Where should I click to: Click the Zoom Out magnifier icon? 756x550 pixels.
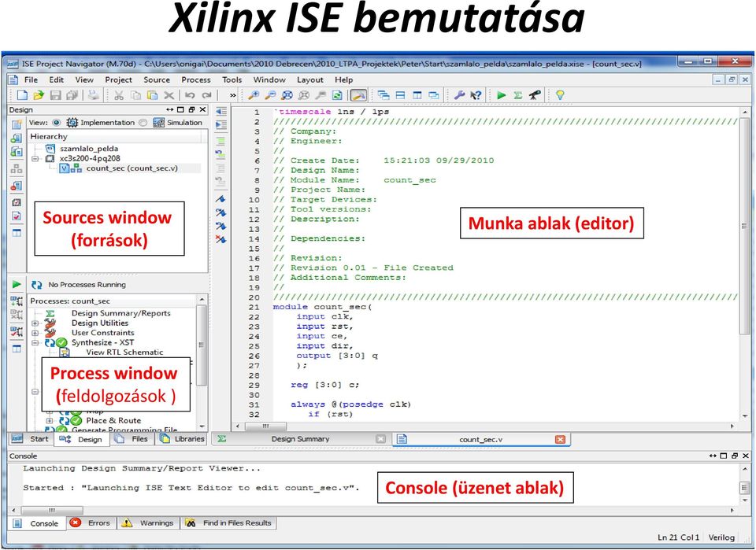coord(270,95)
